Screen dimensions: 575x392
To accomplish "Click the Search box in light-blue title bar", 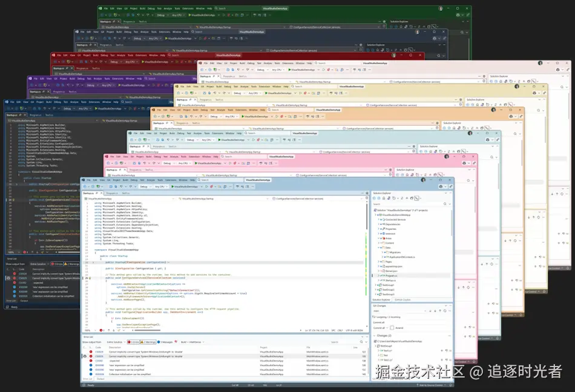I will tap(220, 180).
